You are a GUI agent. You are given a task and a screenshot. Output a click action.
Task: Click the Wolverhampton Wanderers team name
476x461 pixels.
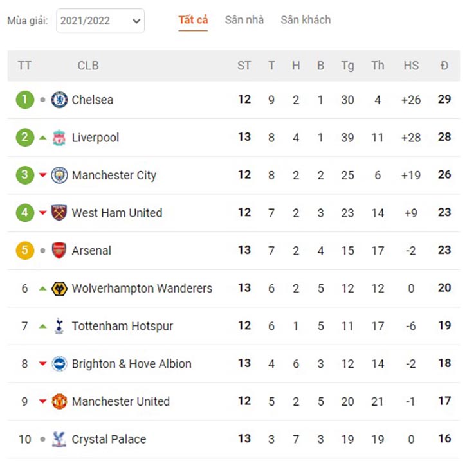[142, 288]
